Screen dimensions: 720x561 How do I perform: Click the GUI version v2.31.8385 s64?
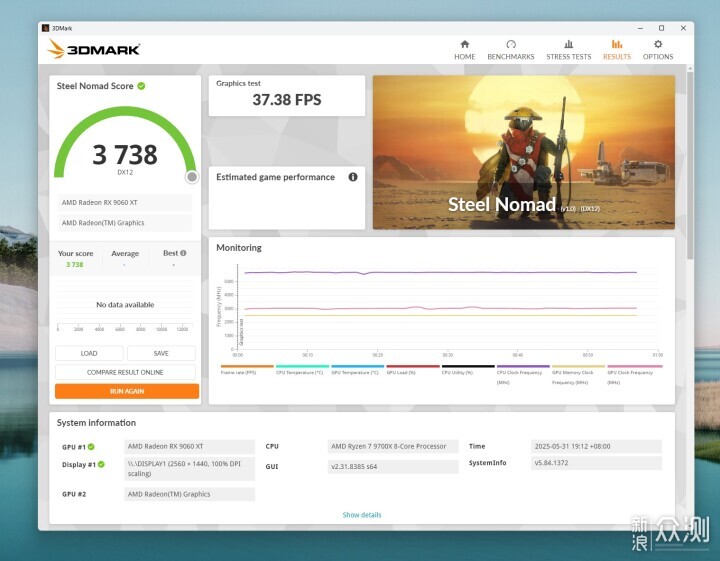(393, 466)
